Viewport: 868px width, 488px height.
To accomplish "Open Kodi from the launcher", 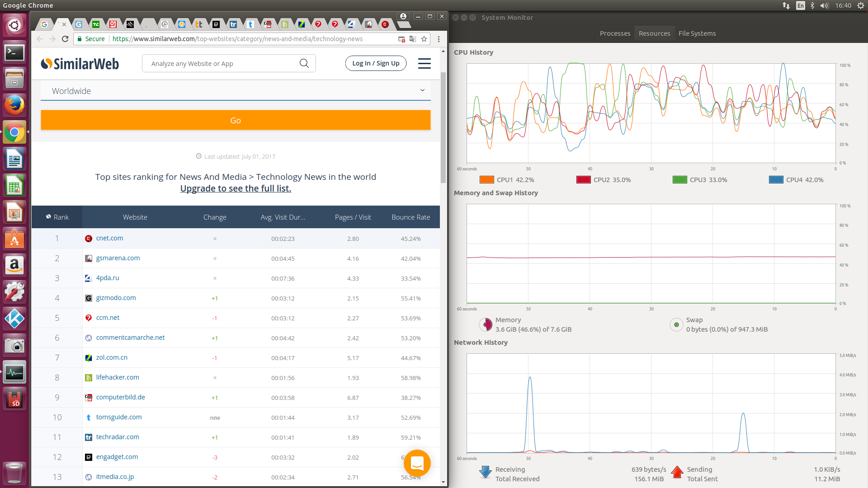I will [14, 319].
